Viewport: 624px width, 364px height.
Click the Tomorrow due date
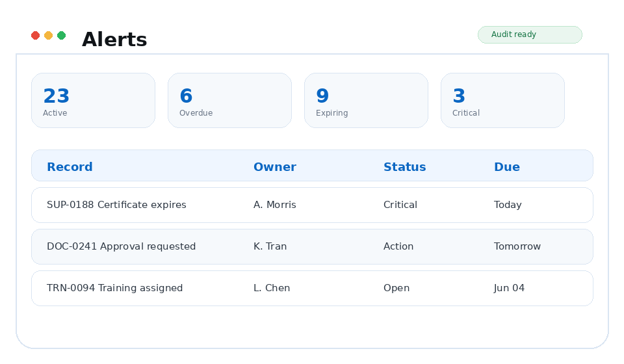click(x=517, y=246)
